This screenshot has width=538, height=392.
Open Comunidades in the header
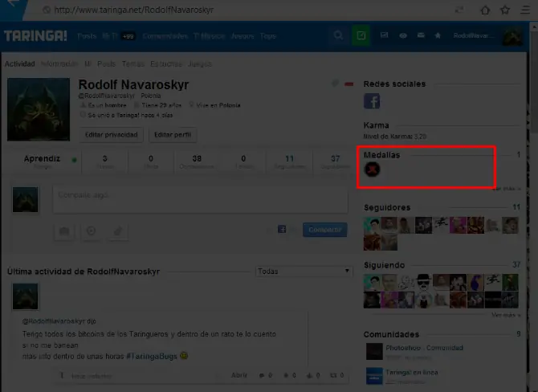[165, 36]
